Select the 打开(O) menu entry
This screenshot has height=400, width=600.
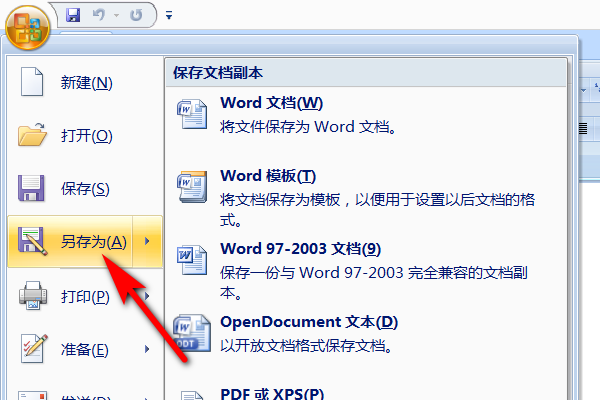(x=86, y=136)
